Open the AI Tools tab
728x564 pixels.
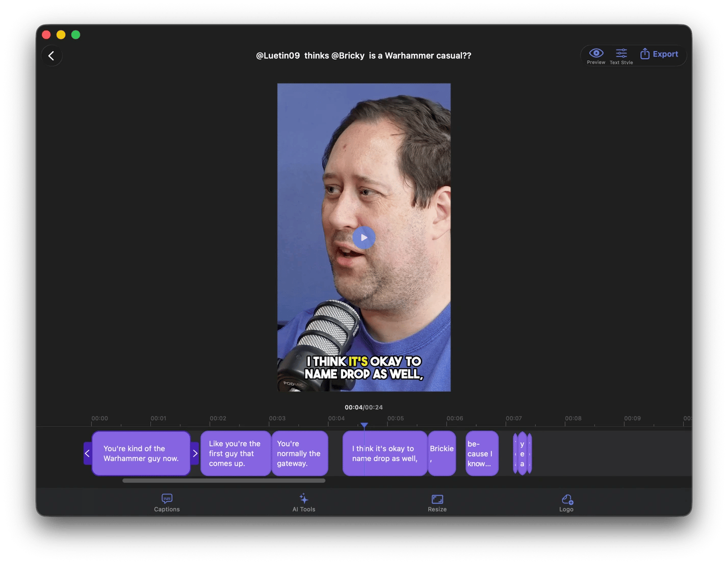coord(304,502)
